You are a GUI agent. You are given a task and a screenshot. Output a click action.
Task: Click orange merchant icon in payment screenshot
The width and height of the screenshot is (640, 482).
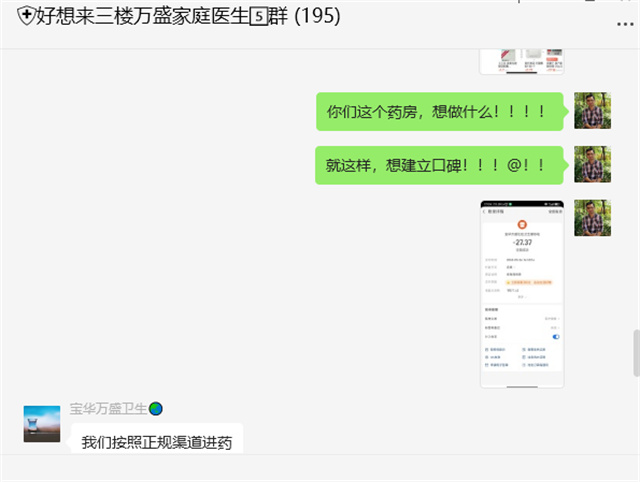coord(521,224)
